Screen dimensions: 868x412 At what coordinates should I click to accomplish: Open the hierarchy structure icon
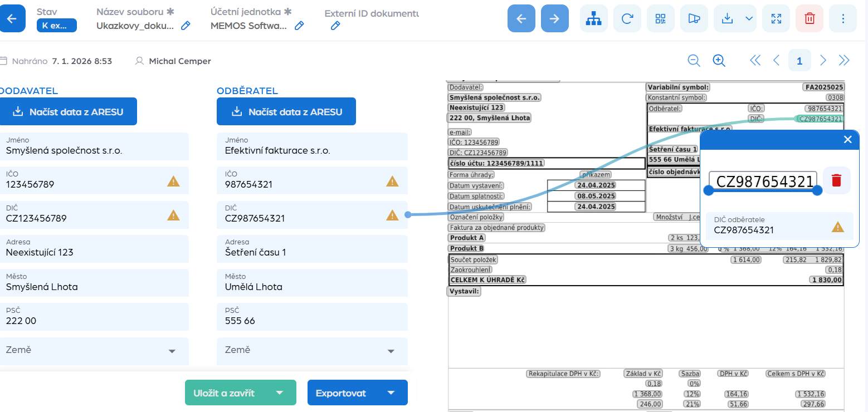click(x=594, y=18)
